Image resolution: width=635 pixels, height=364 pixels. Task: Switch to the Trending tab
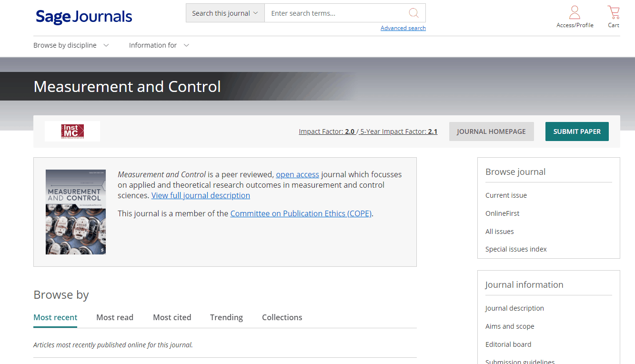click(226, 317)
